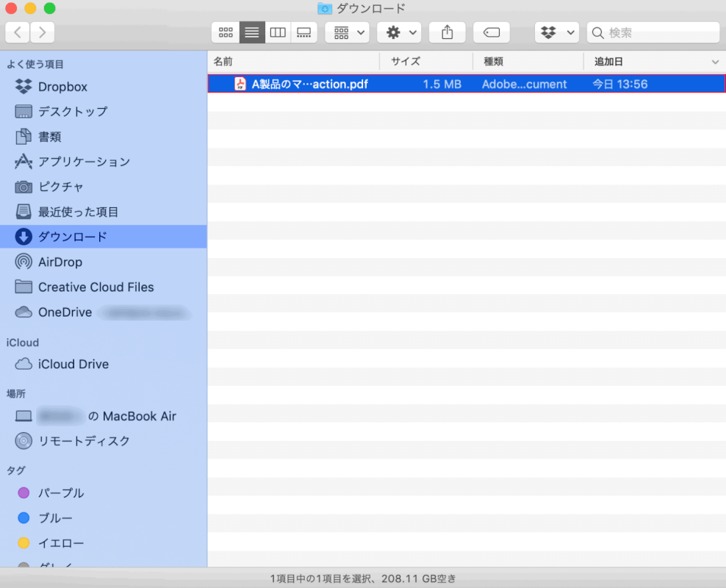
Task: Open AirDrop from the sidebar
Action: [x=60, y=262]
